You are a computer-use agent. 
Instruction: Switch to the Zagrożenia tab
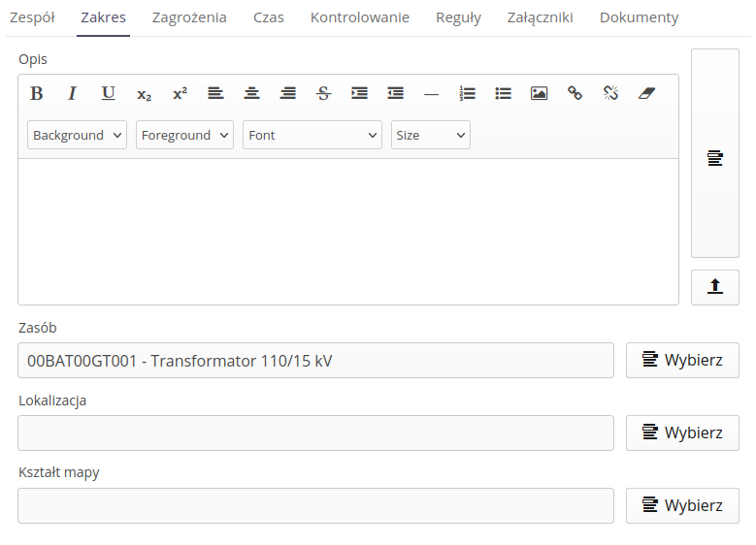pos(189,17)
